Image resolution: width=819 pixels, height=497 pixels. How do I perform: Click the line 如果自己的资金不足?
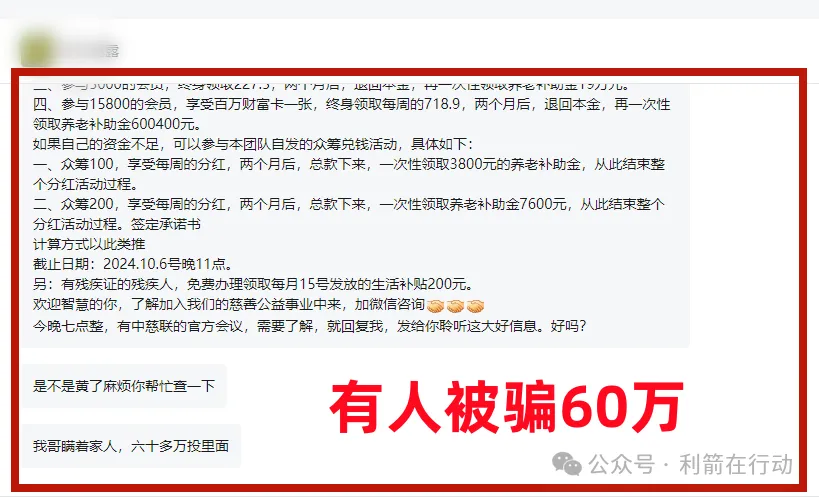[x=253, y=145]
